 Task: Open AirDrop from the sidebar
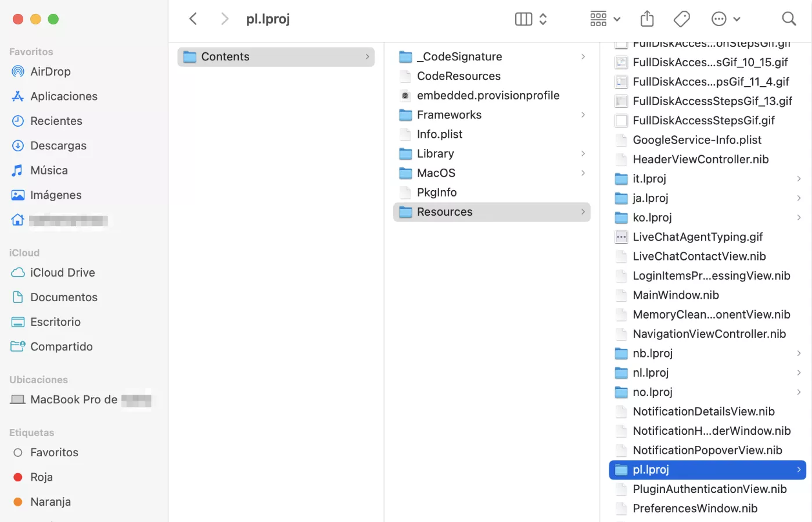point(49,71)
